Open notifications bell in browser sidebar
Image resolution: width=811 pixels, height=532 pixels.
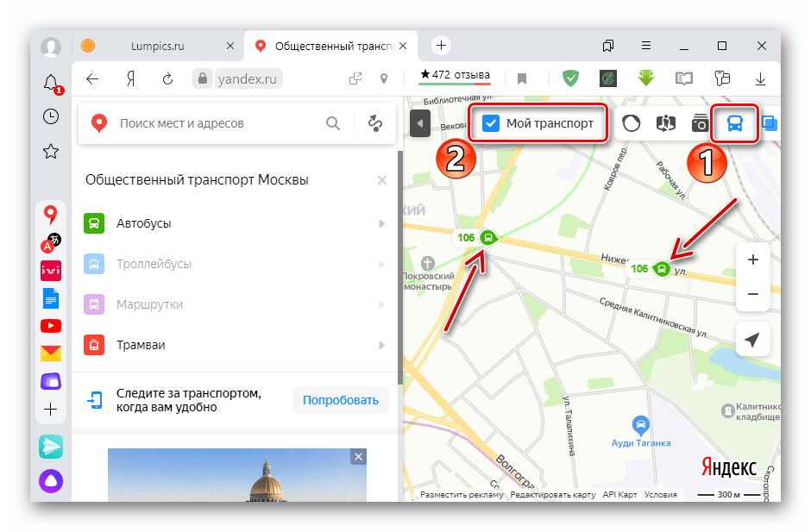coord(51,82)
